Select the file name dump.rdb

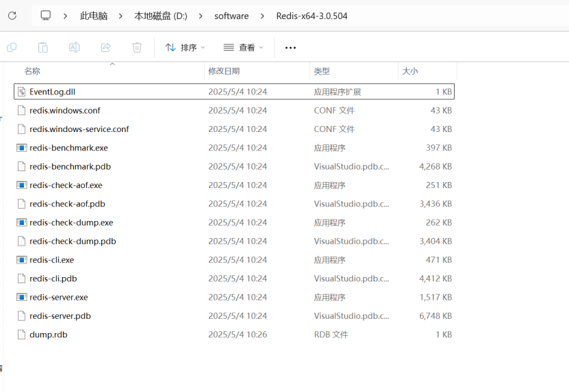48,335
